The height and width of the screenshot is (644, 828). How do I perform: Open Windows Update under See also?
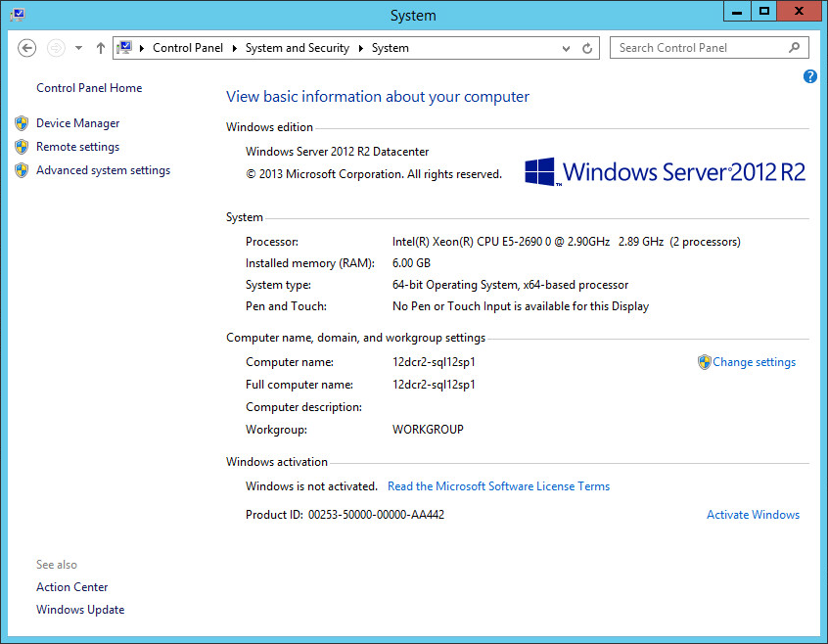tap(80, 610)
